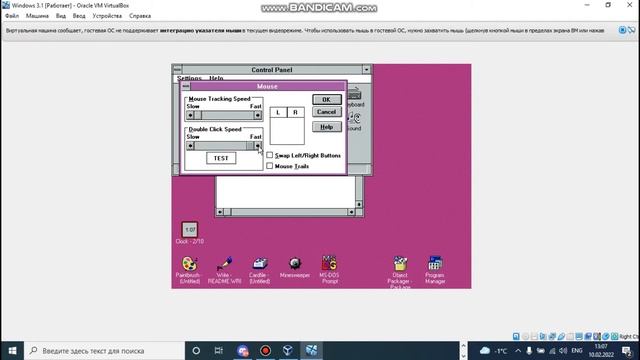The width and height of the screenshot is (640, 360).
Task: Click right arrow of the background window's horizontal scrollbar
Action: (x=351, y=212)
